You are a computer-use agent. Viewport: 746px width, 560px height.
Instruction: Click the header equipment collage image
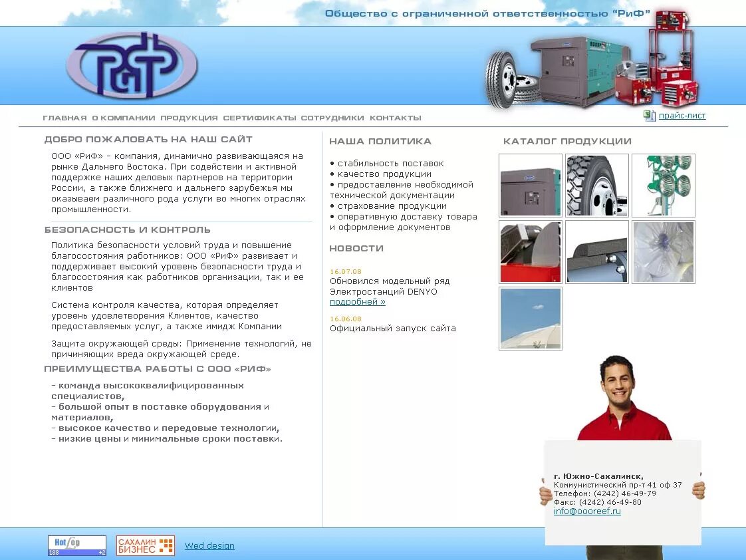592,59
